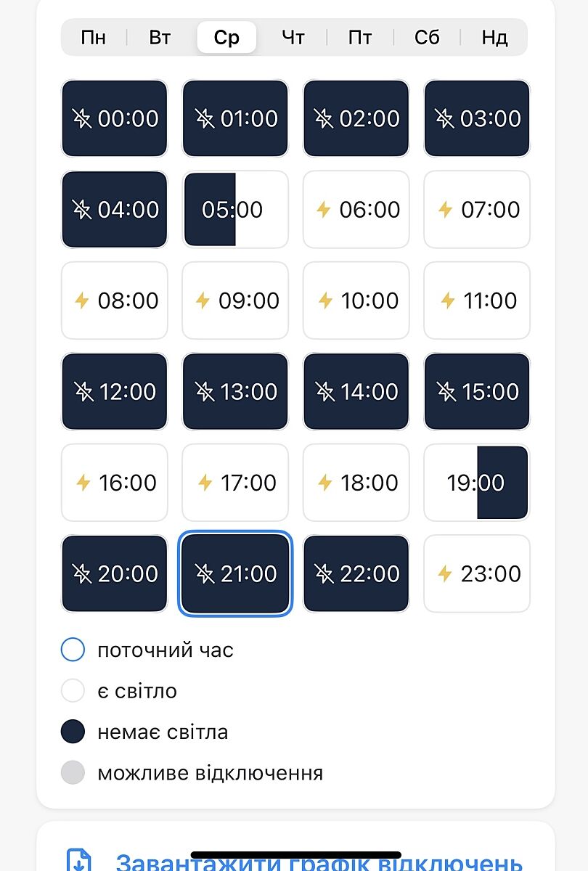Switch to the Пн day tab
The image size is (588, 871).
(x=93, y=37)
